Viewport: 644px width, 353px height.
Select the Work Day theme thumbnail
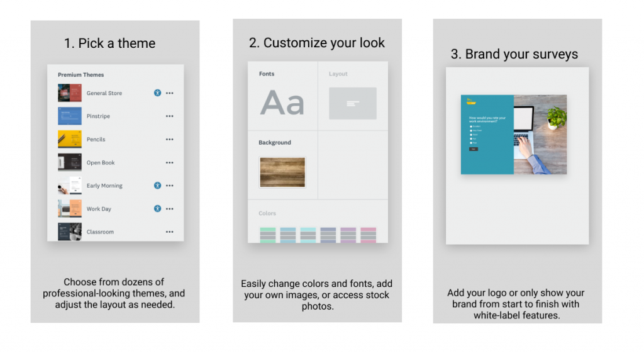coord(70,208)
